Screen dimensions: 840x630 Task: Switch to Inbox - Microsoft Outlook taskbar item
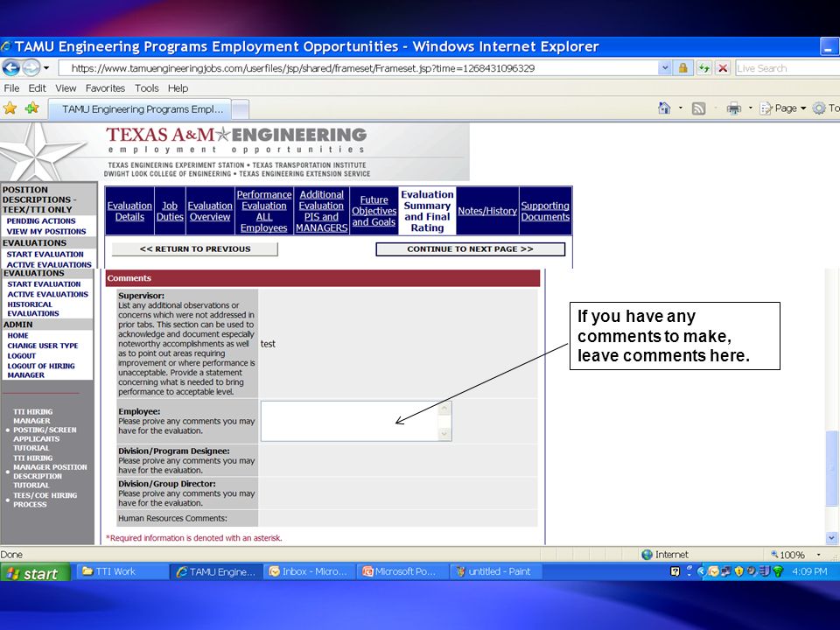tap(309, 571)
